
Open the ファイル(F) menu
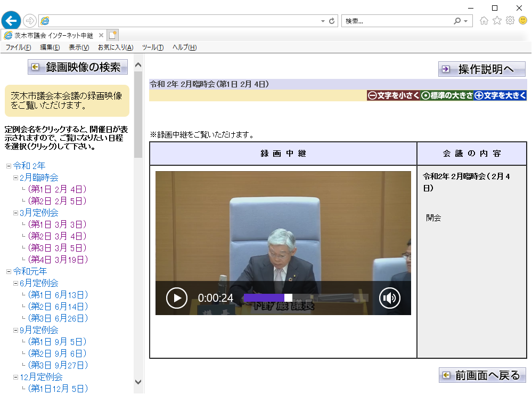point(18,47)
